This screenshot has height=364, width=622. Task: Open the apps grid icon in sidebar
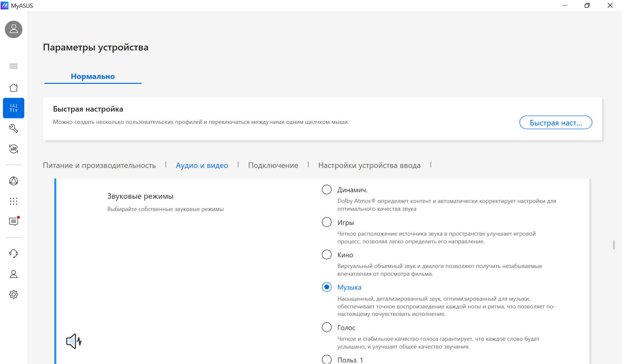click(14, 201)
